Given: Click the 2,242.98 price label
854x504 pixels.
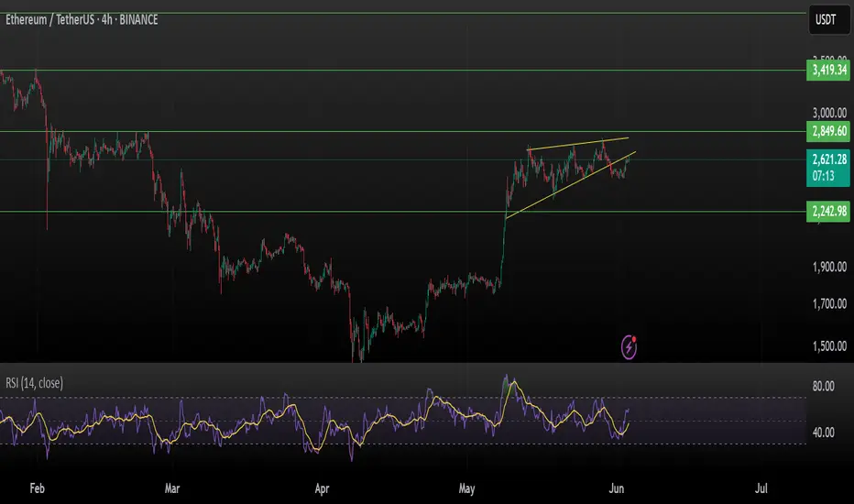Looking at the screenshot, I should click(828, 211).
